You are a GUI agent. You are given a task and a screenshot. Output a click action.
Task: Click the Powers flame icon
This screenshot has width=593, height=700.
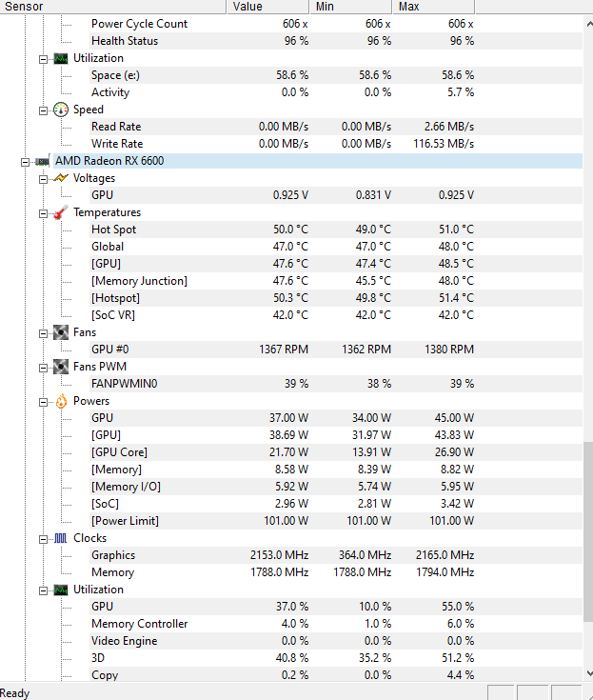61,401
